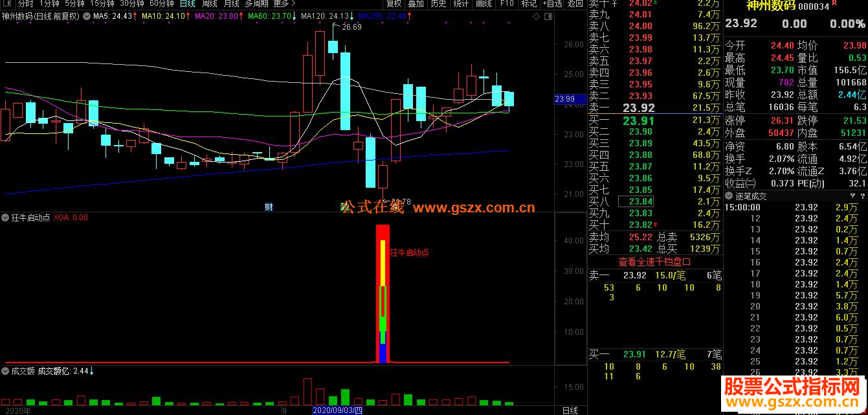Click the 返回 back button

pyautogui.click(x=575, y=4)
